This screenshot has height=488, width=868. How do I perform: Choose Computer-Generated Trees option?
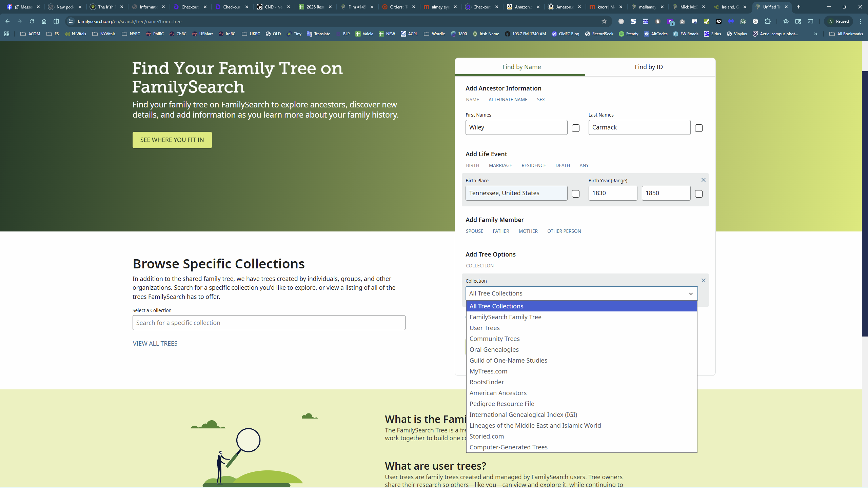tap(581, 447)
